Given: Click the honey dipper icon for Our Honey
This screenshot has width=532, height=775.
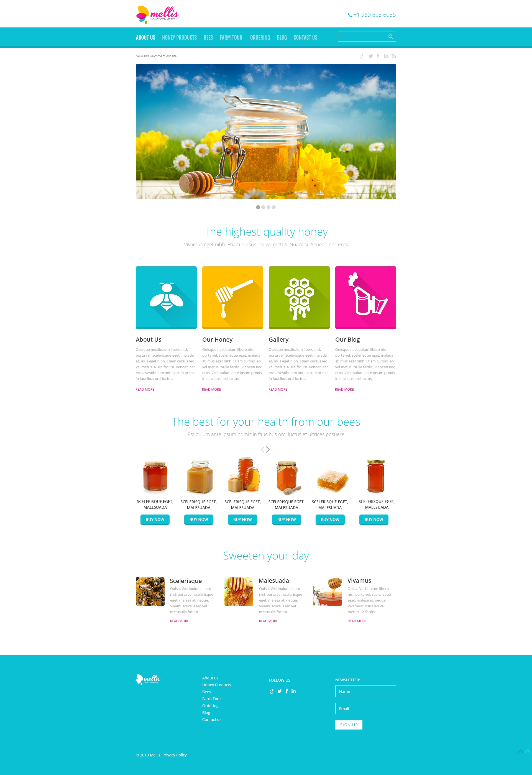Looking at the screenshot, I should (233, 297).
